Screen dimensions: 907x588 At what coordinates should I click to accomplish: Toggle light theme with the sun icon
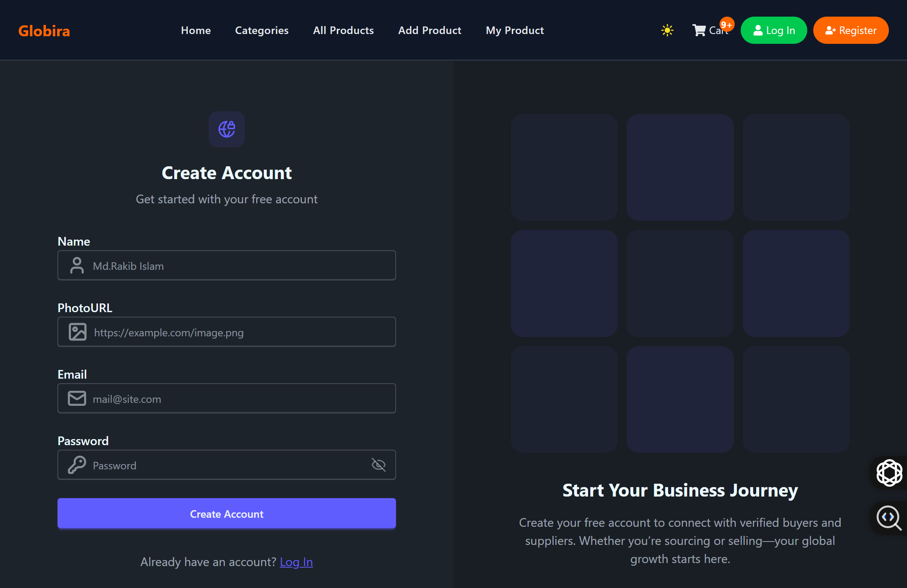[667, 30]
